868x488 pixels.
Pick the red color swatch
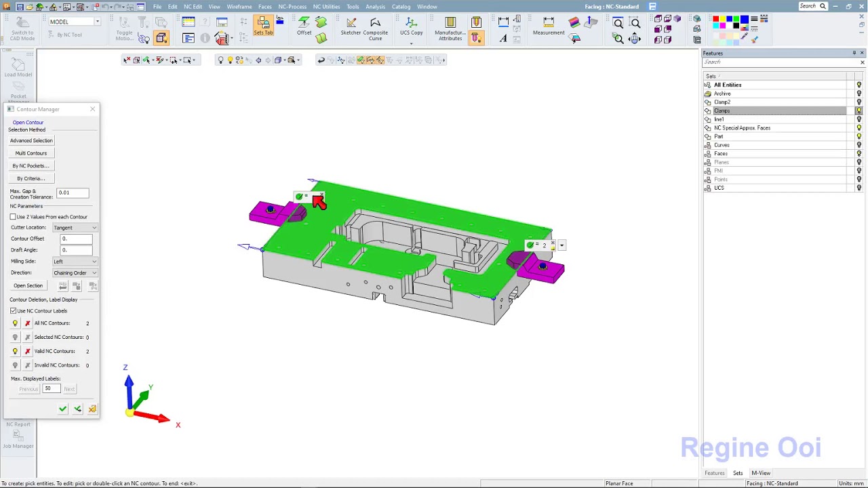[x=715, y=19]
